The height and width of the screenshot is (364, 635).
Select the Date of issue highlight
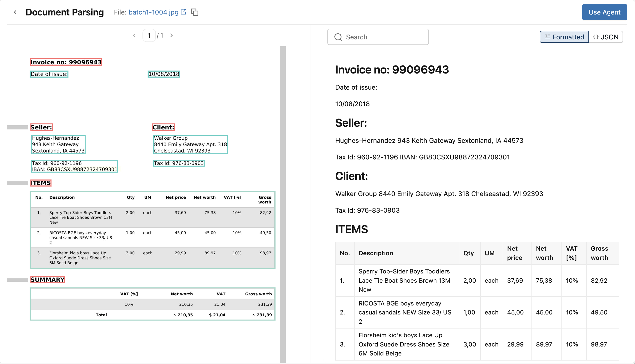(x=49, y=74)
